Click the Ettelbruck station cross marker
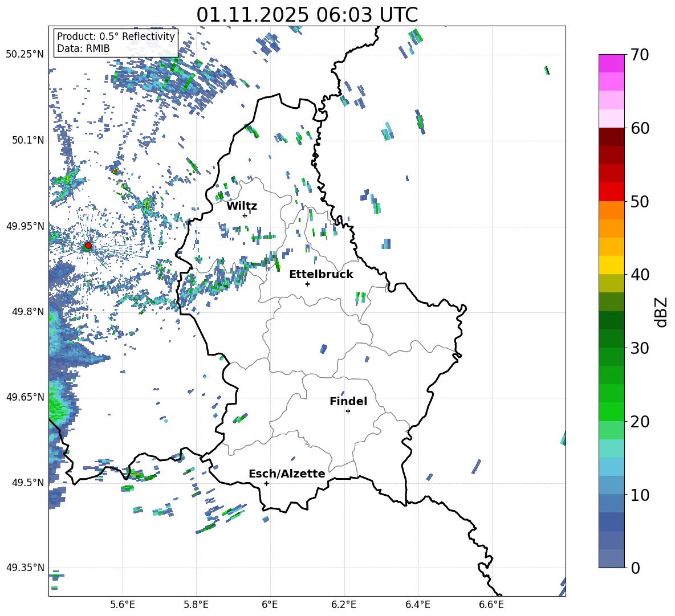Image resolution: width=675 pixels, height=616 pixels. [x=307, y=284]
